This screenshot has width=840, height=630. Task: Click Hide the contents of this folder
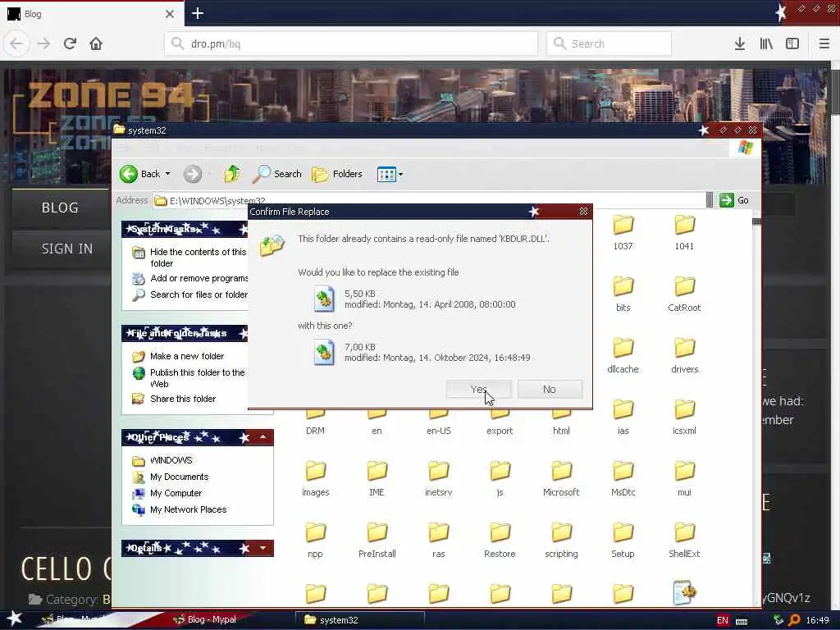tap(189, 258)
